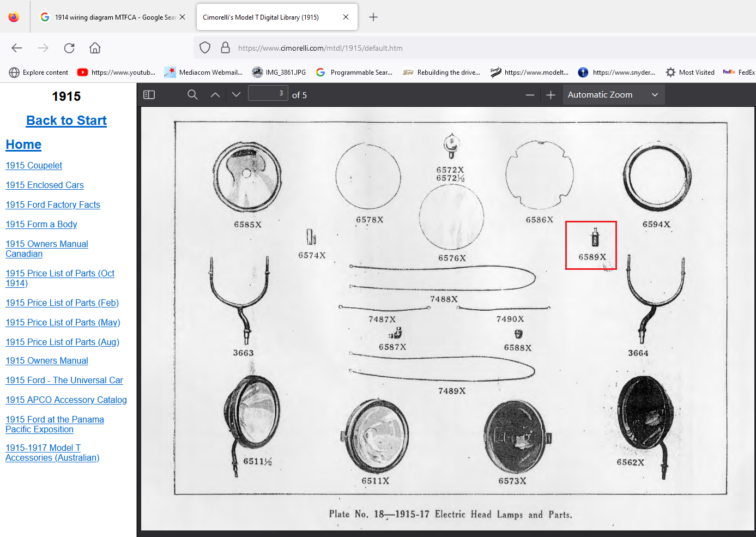The image size is (756, 537).
Task: Switch to the 1914 wiring diagram tab
Action: tap(109, 17)
